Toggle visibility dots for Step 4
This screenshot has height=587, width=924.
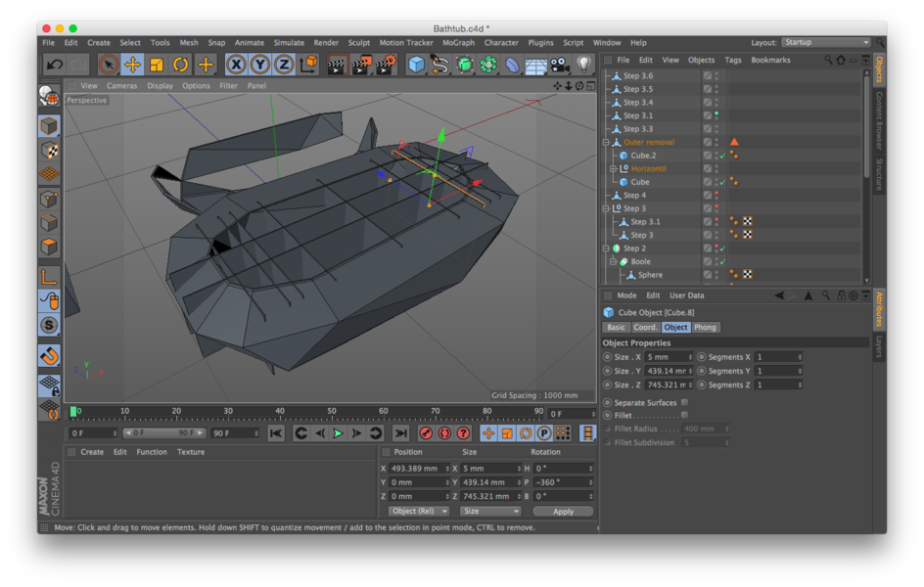(716, 195)
